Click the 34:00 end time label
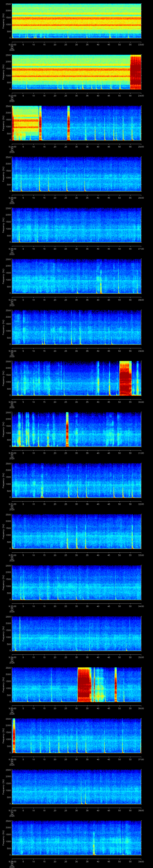The width and height of the screenshot is (153, 868). point(141,606)
